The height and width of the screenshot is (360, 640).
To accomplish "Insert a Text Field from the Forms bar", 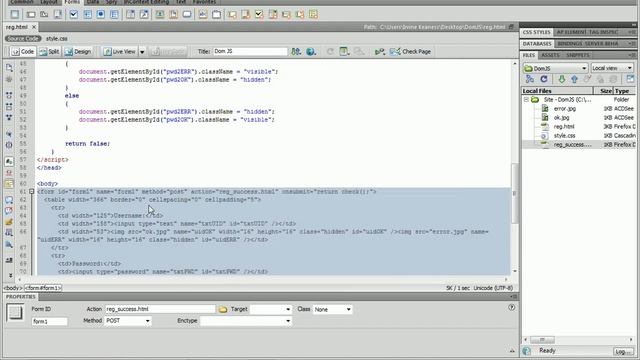I will point(31,15).
